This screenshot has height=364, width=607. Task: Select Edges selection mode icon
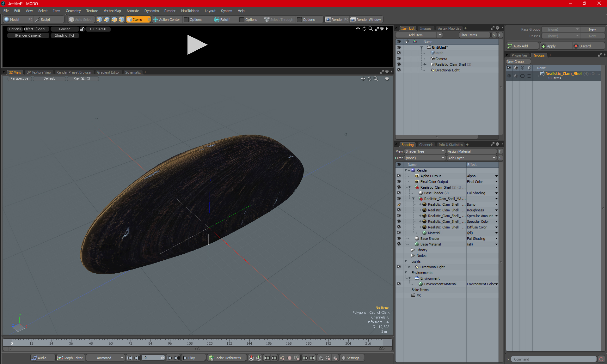[x=107, y=20]
